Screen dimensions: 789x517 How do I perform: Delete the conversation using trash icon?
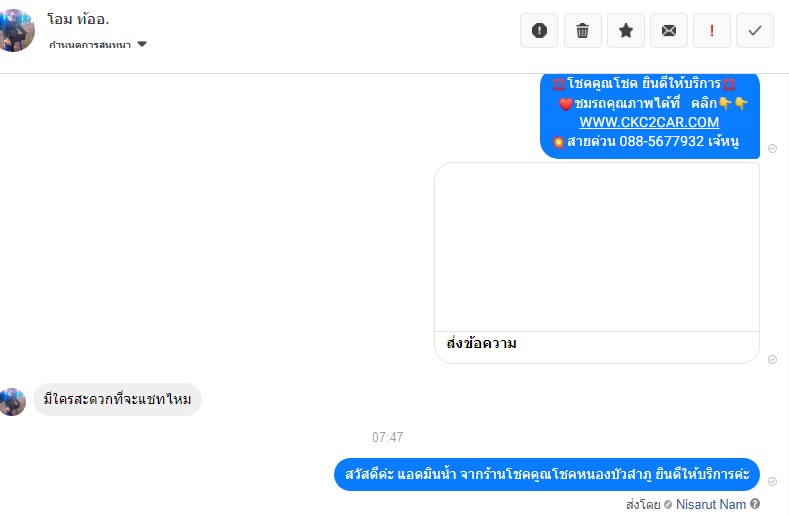click(583, 31)
